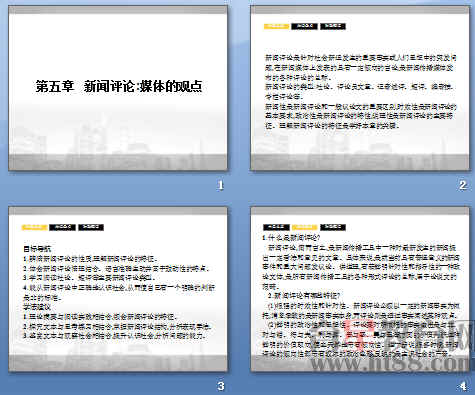Select the slide 2 thumbnail
Image resolution: width=475 pixels, height=395 pixels.
pyautogui.click(x=360, y=88)
